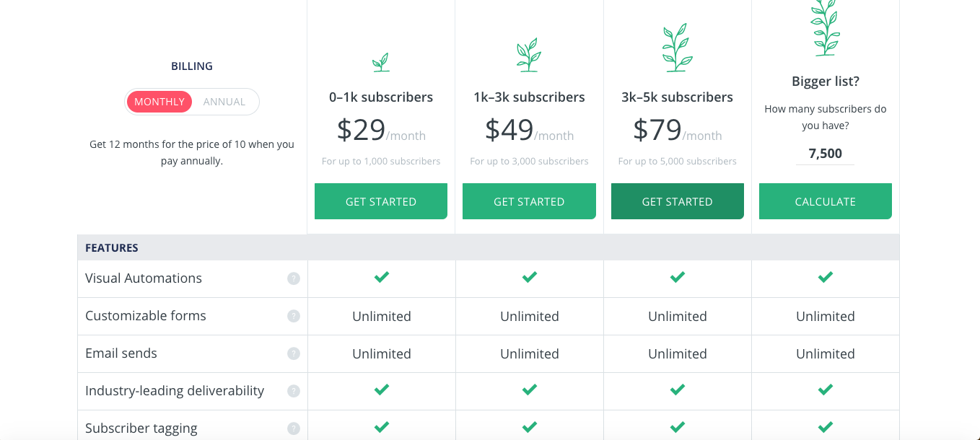Click help icon next to Customizable forms

click(294, 316)
